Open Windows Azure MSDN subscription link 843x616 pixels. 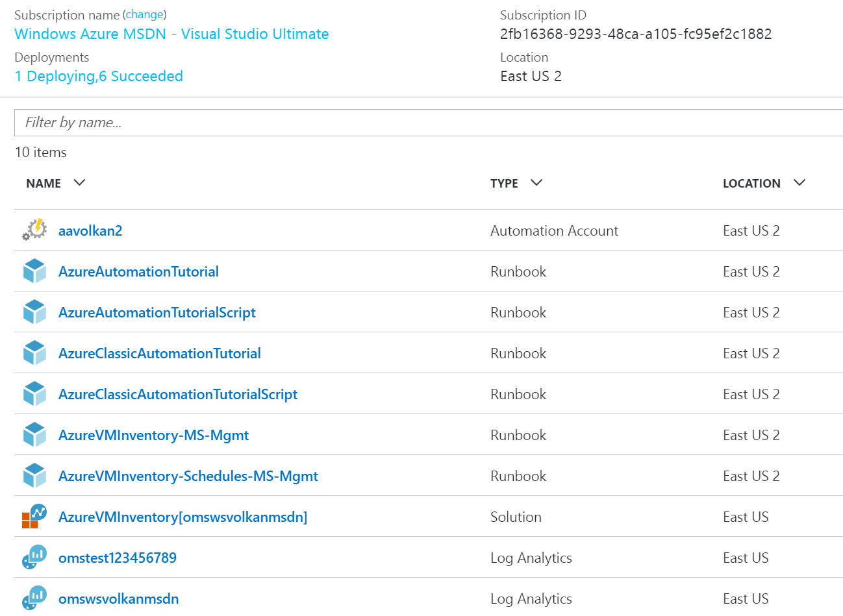(171, 34)
